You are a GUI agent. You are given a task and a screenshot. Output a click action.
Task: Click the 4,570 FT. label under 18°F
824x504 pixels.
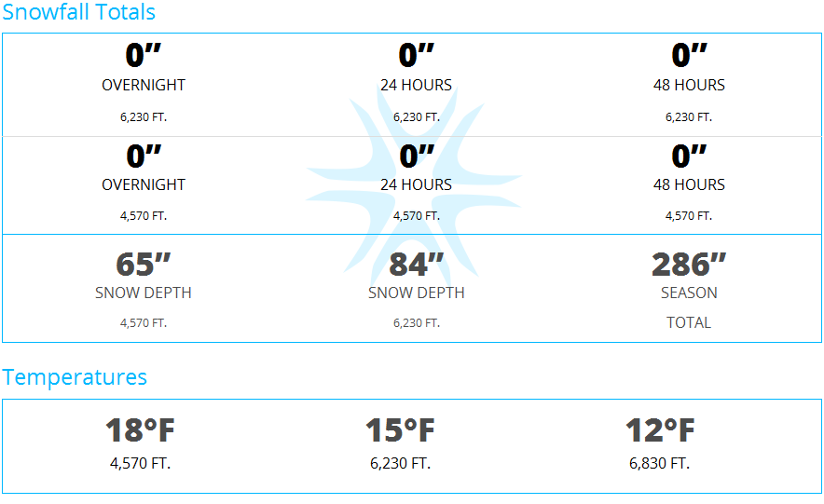[x=141, y=463]
